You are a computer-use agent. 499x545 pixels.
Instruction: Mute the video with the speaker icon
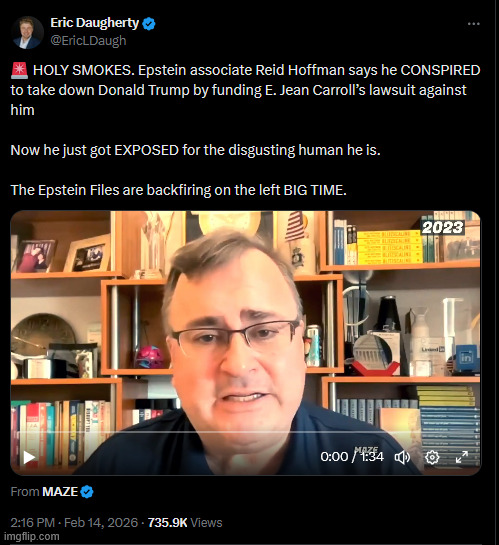point(402,457)
